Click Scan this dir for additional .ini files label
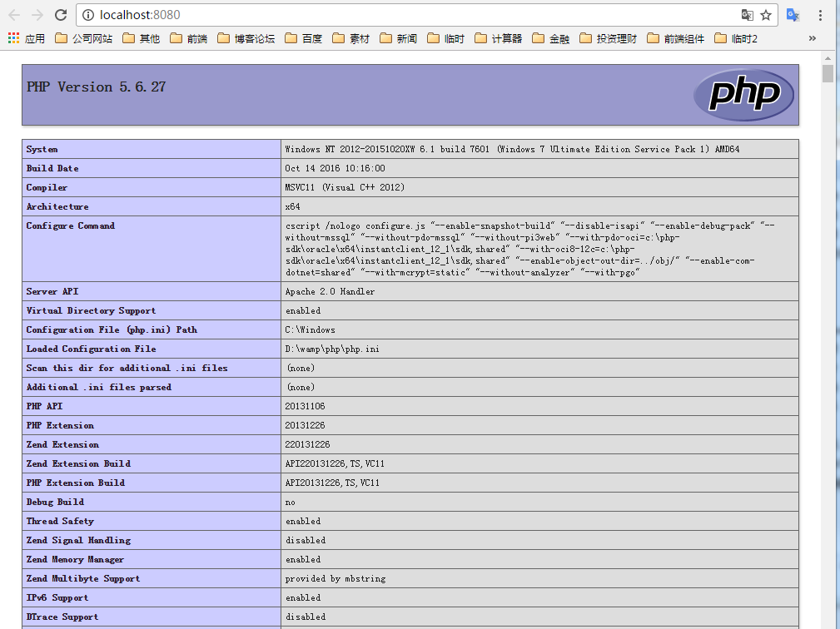The width and height of the screenshot is (840, 629). (127, 368)
